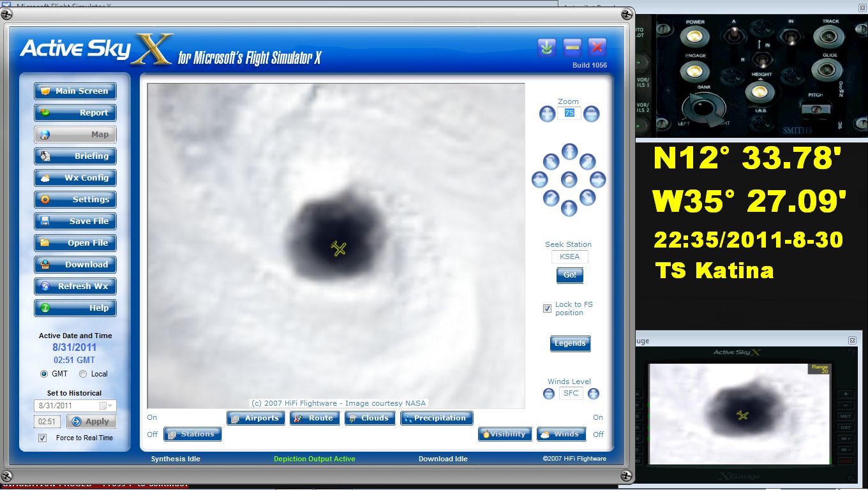Viewport: 868px width, 490px height.
Task: Click Open File button
Action: (x=75, y=243)
